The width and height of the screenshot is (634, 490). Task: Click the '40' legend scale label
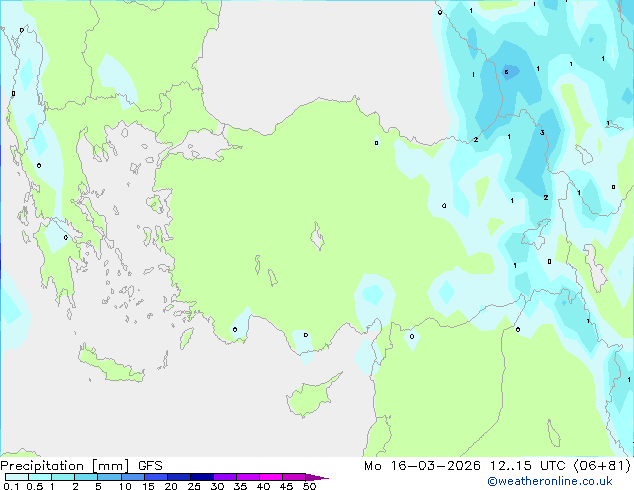tap(263, 486)
